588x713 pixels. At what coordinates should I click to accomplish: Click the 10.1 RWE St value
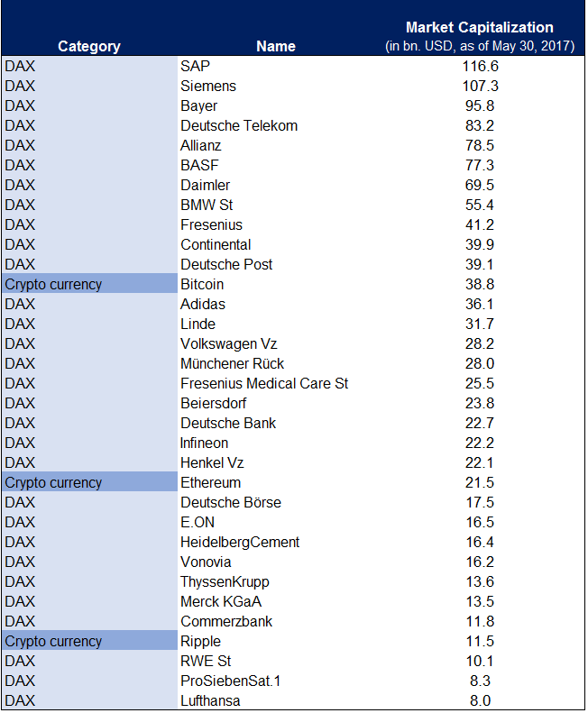[480, 662]
